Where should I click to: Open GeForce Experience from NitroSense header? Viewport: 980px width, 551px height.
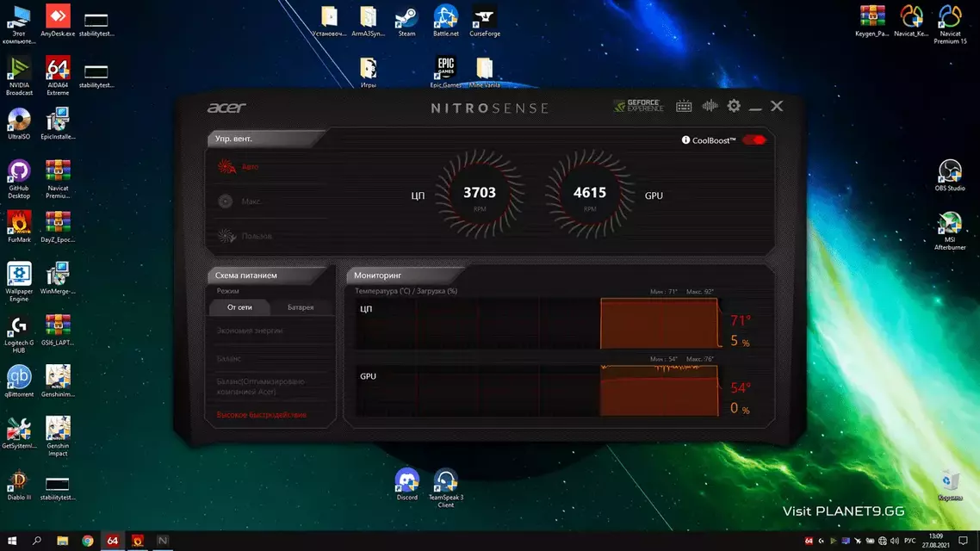(x=638, y=106)
